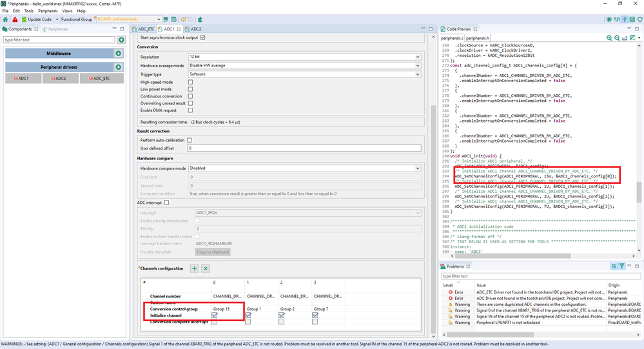
Task: Click the Middleware section header
Action: [59, 54]
